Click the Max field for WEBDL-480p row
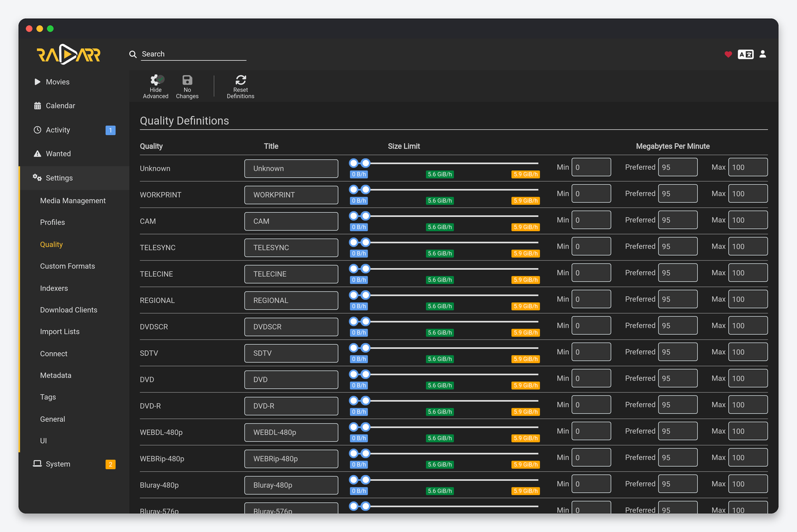Viewport: 797px width, 532px height. [x=748, y=431]
